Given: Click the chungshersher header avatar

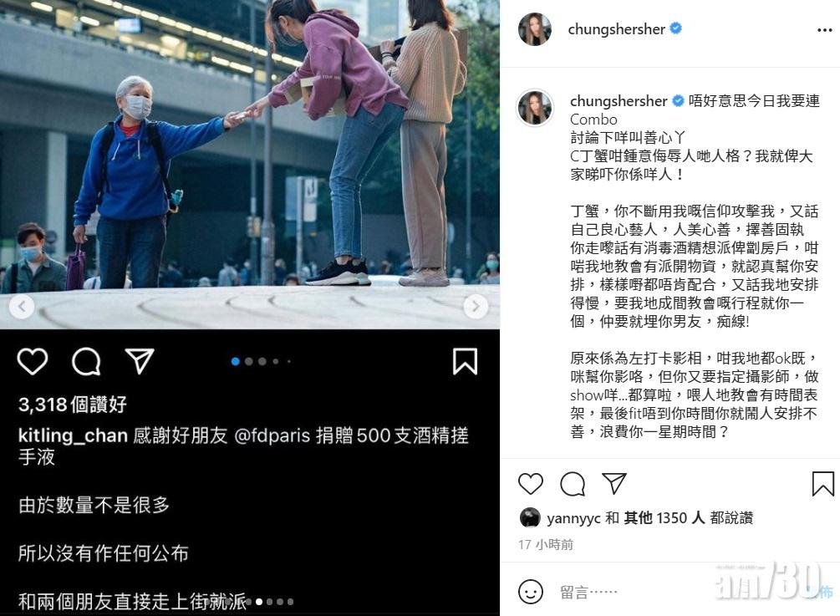Looking at the screenshot, I should click(535, 29).
